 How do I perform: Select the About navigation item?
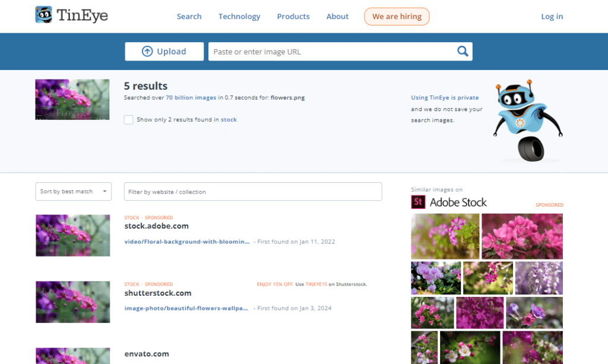(x=337, y=16)
